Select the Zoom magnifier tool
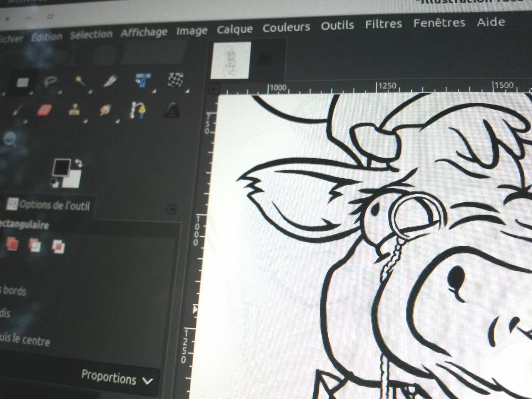Screen dimensions: 532x399 click(x=10, y=139)
